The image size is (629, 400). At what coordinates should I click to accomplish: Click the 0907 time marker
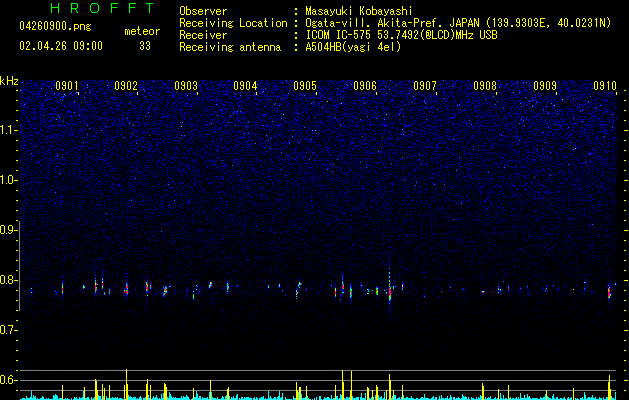pyautogui.click(x=425, y=86)
